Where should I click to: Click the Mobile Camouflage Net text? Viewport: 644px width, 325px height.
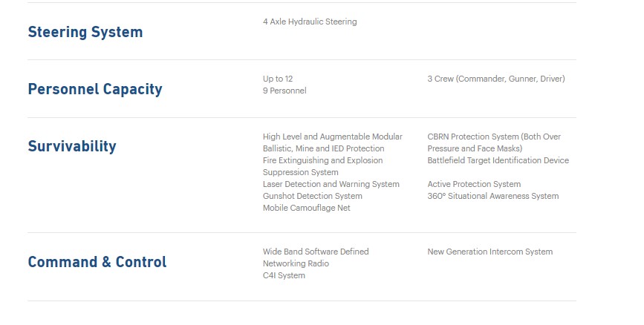(306, 208)
